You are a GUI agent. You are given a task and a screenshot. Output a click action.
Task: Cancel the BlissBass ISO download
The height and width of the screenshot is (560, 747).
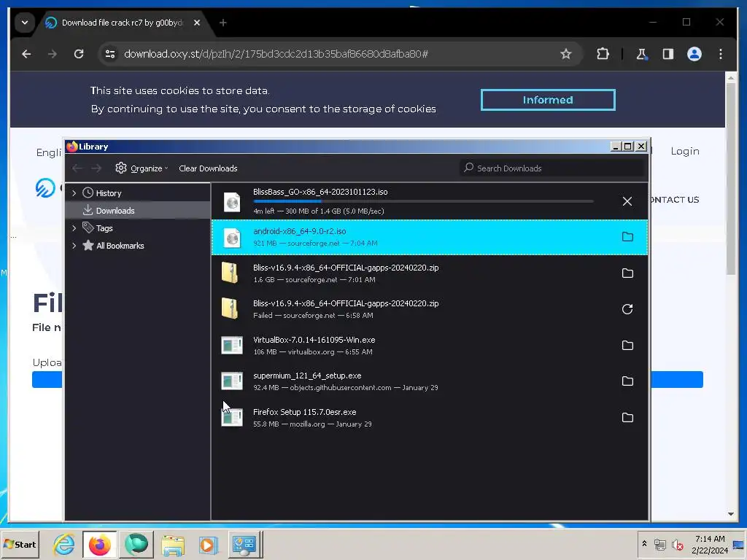pyautogui.click(x=627, y=201)
